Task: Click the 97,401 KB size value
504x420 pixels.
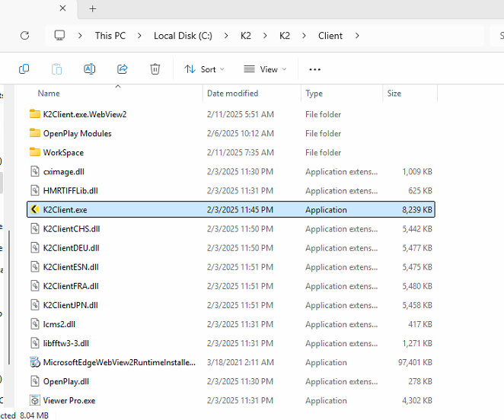Action: coord(415,362)
